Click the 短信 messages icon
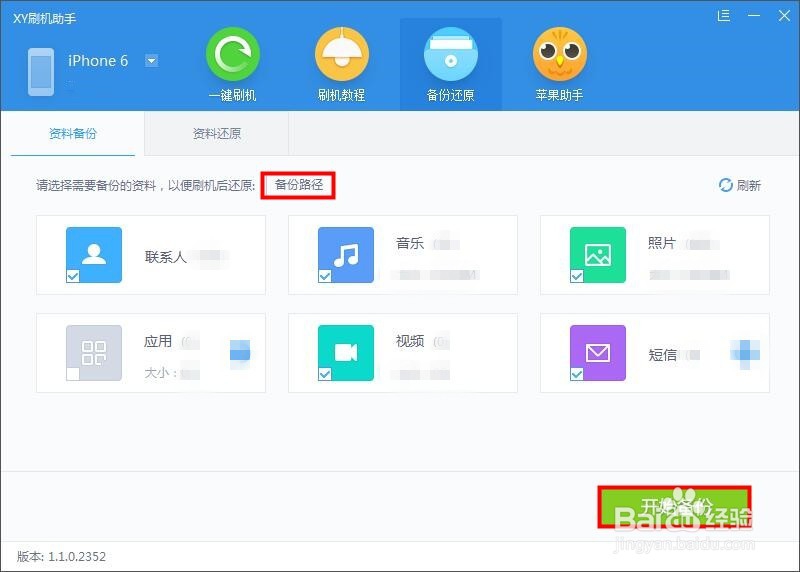 click(x=598, y=353)
